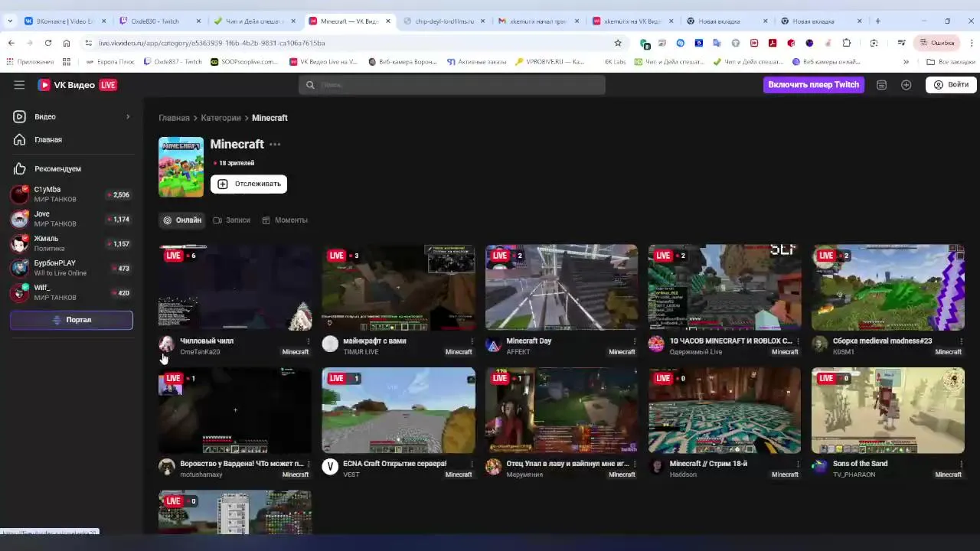
Task: Open майнкрафт с вами stream thumbnail
Action: 398,287
